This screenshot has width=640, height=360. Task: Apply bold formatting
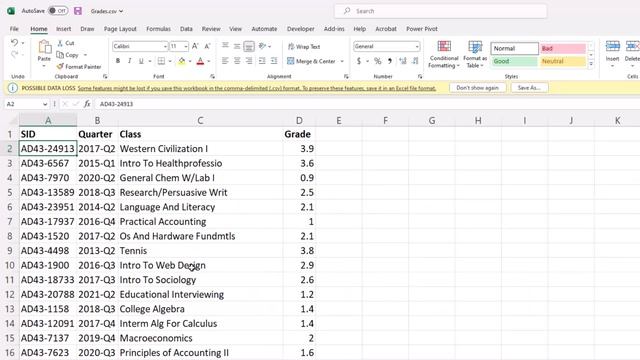click(x=118, y=61)
